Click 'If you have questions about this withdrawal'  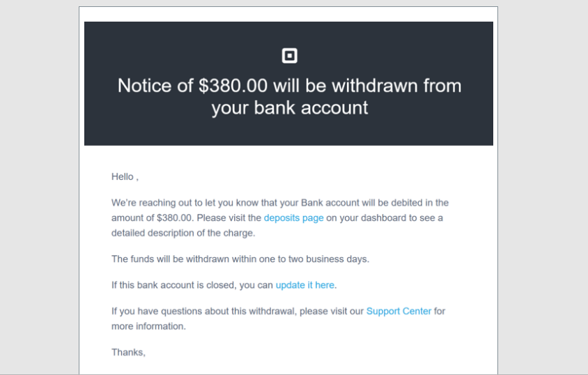point(209,312)
